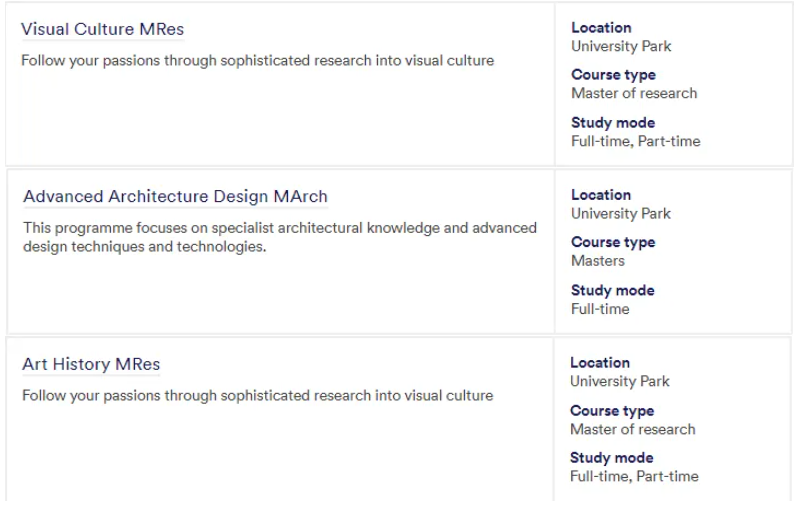Click Full-time, Part-time in Visual Culture card

pos(636,142)
